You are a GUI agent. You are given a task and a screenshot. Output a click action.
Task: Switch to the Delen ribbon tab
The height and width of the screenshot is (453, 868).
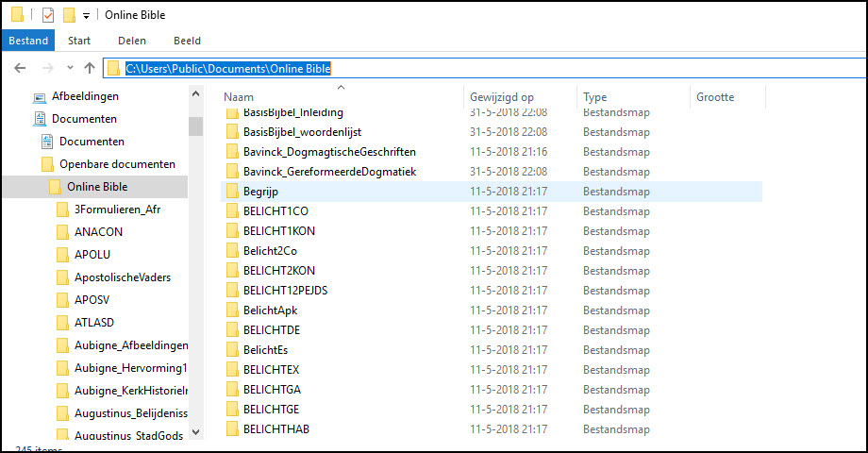click(x=132, y=41)
